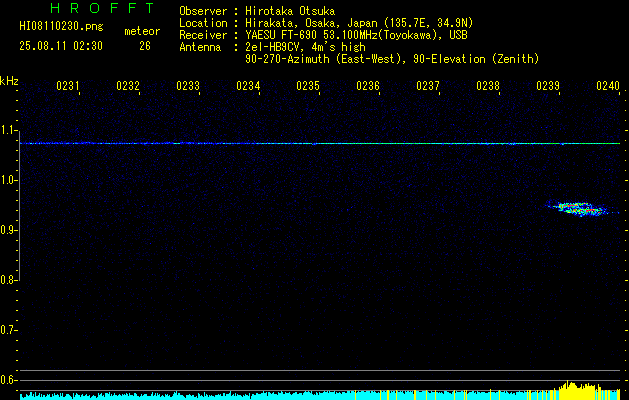Click the 0.7 kHz axis label
This screenshot has width=629, height=400.
click(8, 330)
